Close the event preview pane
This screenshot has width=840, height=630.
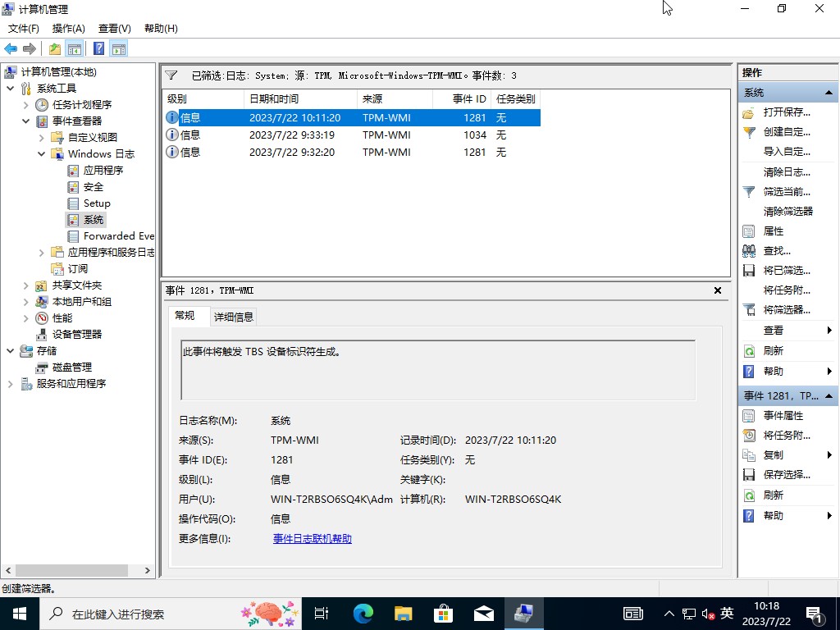click(717, 290)
